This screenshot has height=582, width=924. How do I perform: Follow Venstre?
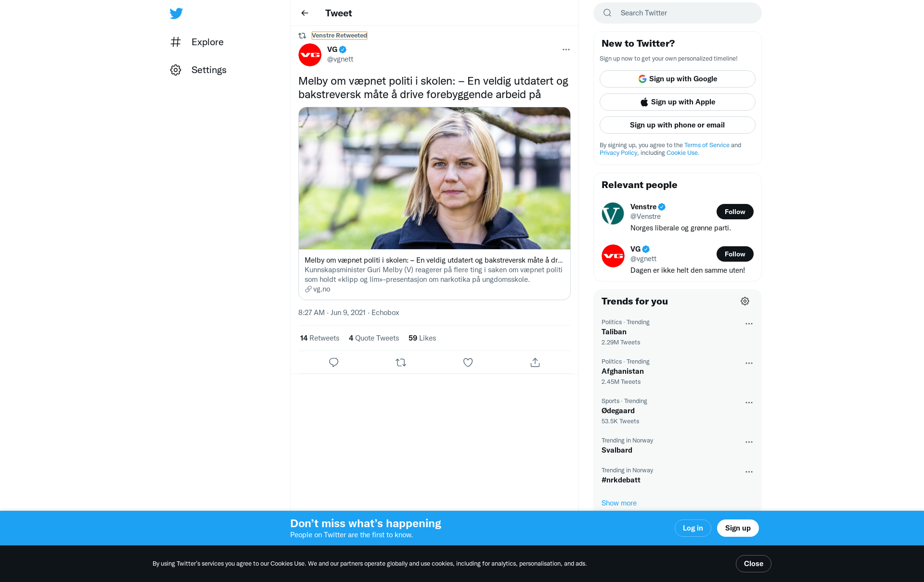point(735,212)
